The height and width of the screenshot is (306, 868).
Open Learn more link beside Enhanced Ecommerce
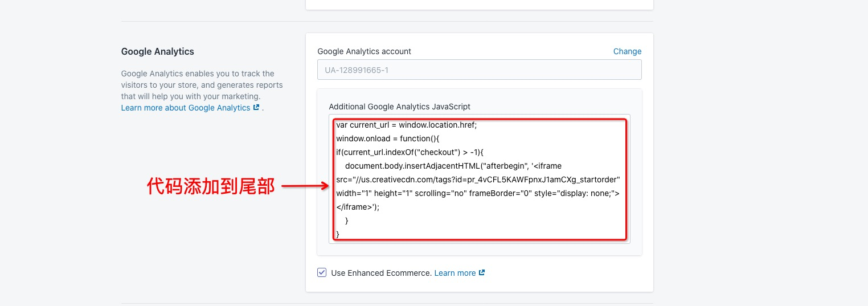pos(455,273)
